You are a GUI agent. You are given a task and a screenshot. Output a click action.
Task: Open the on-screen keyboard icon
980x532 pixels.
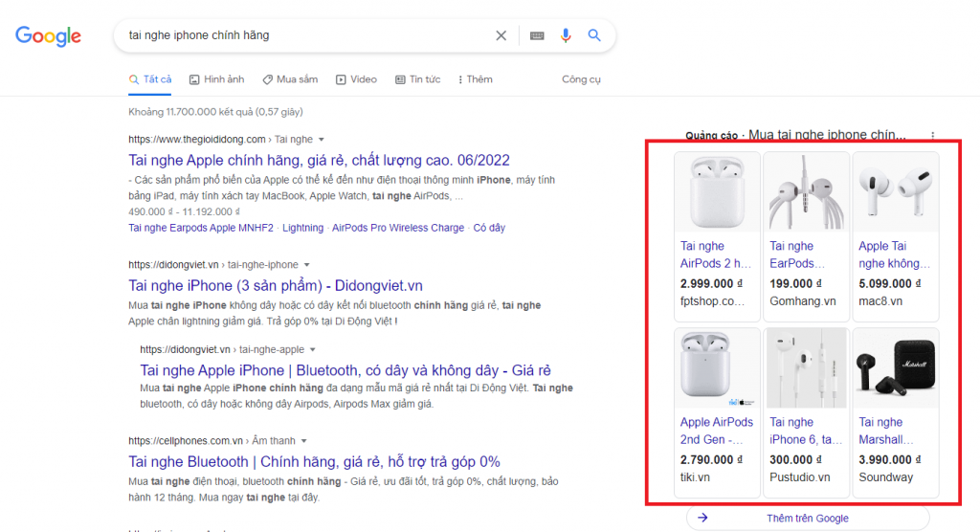[537, 35]
